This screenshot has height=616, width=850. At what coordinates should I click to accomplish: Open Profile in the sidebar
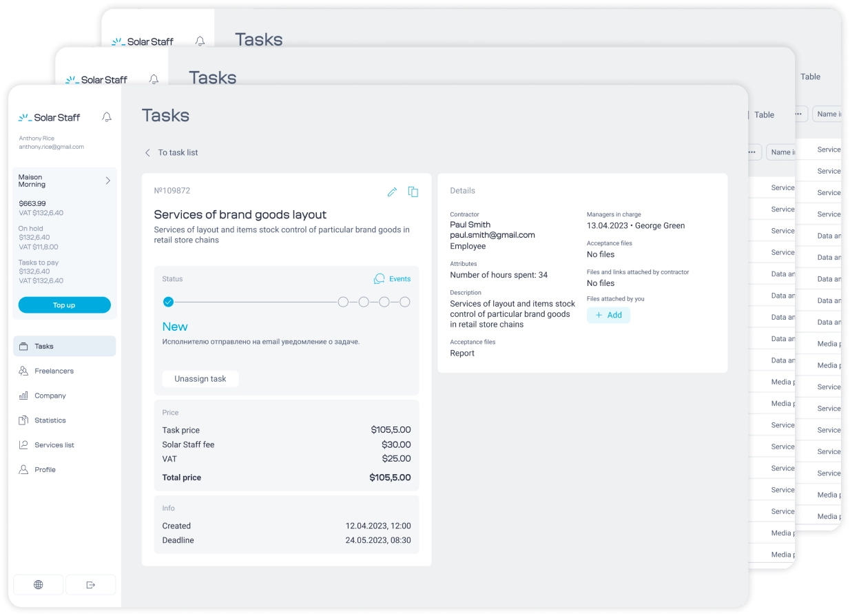pos(45,470)
